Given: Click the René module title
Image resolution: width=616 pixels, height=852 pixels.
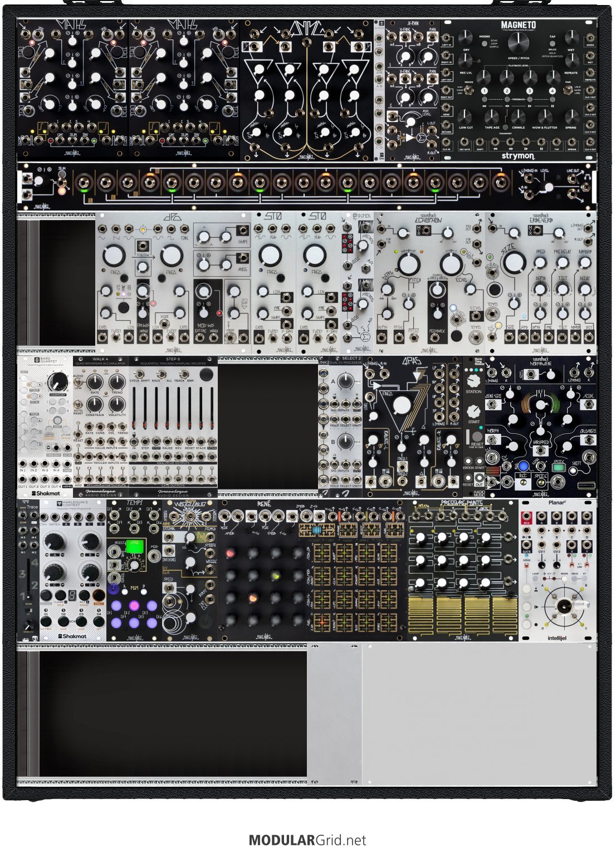Looking at the screenshot, I should click(263, 504).
